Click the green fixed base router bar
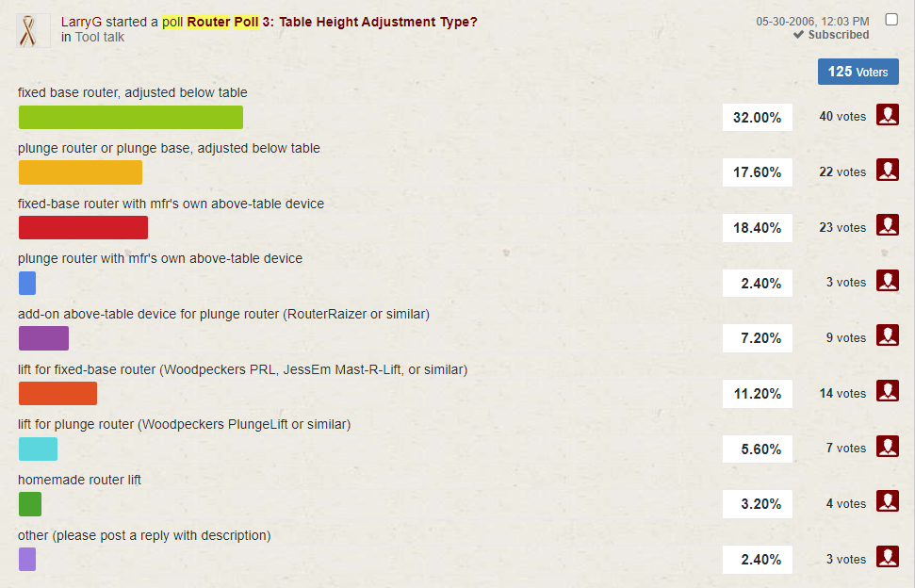915x588 pixels. point(131,117)
